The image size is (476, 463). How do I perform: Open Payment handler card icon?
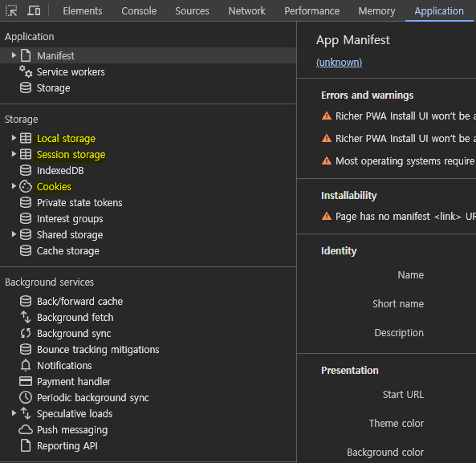tap(26, 381)
